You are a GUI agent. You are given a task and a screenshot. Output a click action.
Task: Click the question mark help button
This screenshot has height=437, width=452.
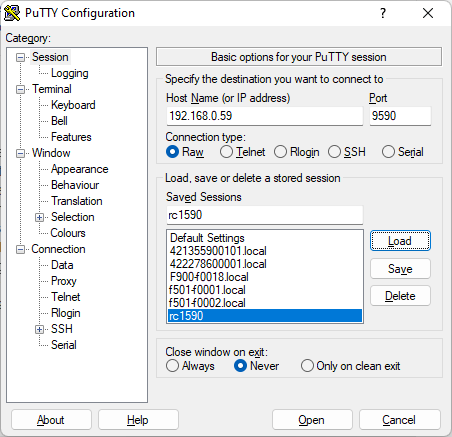pos(383,13)
